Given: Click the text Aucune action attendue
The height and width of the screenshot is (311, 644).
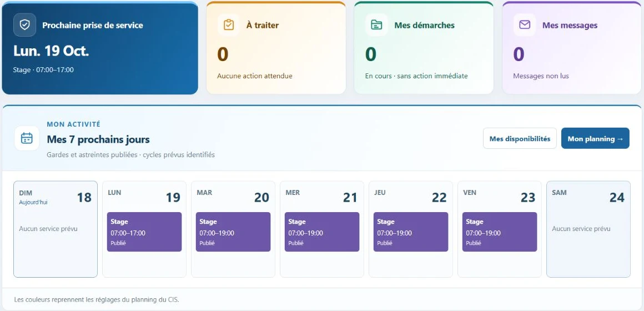Looking at the screenshot, I should (x=255, y=76).
